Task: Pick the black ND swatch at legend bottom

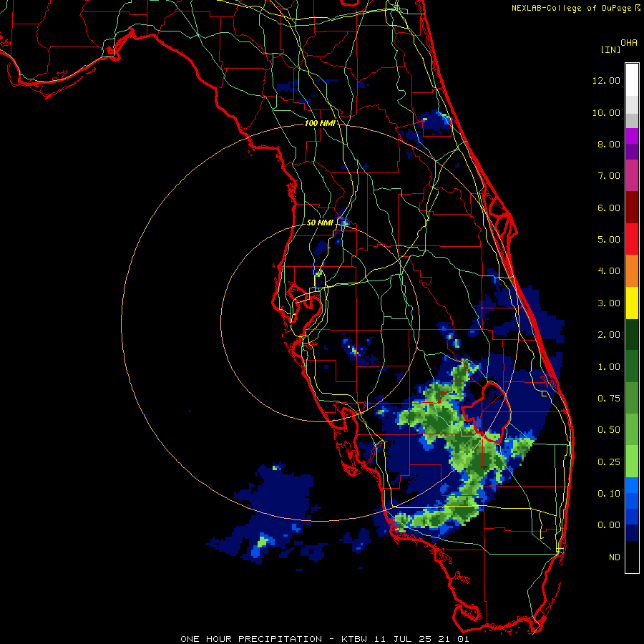Action: [632, 557]
